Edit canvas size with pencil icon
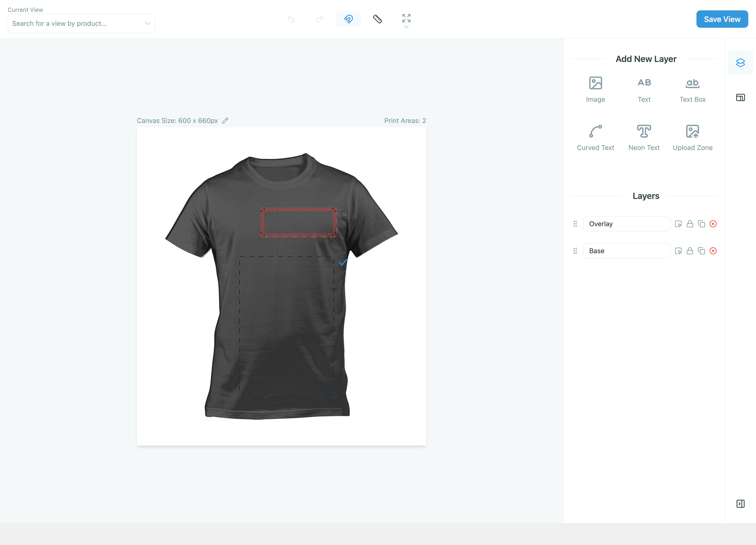Image resolution: width=756 pixels, height=545 pixels. 225,120
